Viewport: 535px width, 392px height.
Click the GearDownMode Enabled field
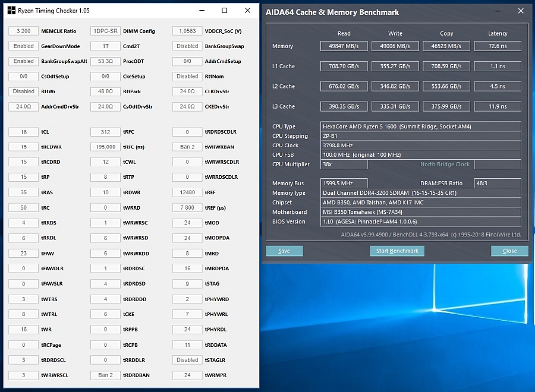point(24,46)
